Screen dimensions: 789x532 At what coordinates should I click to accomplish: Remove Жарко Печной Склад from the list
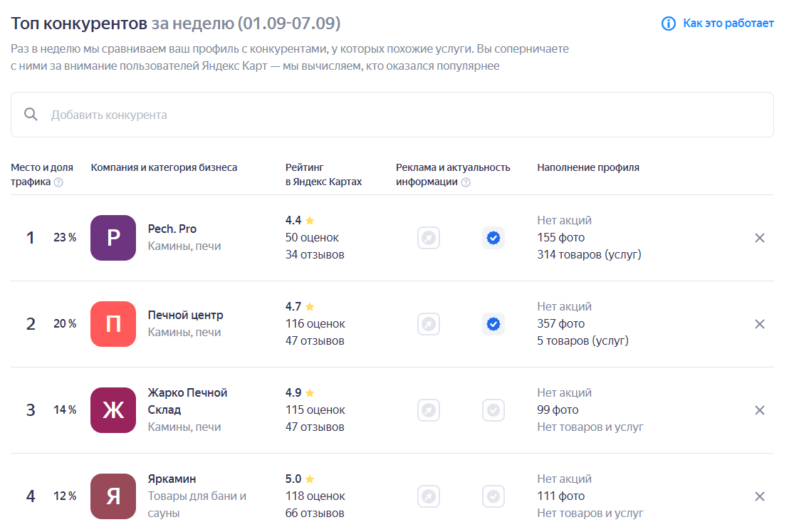760,410
